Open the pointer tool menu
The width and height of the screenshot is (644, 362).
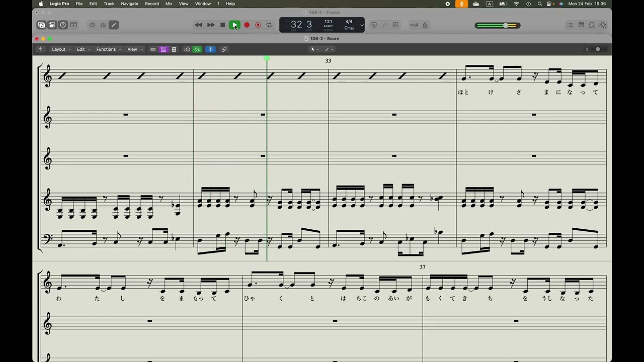tap(315, 49)
